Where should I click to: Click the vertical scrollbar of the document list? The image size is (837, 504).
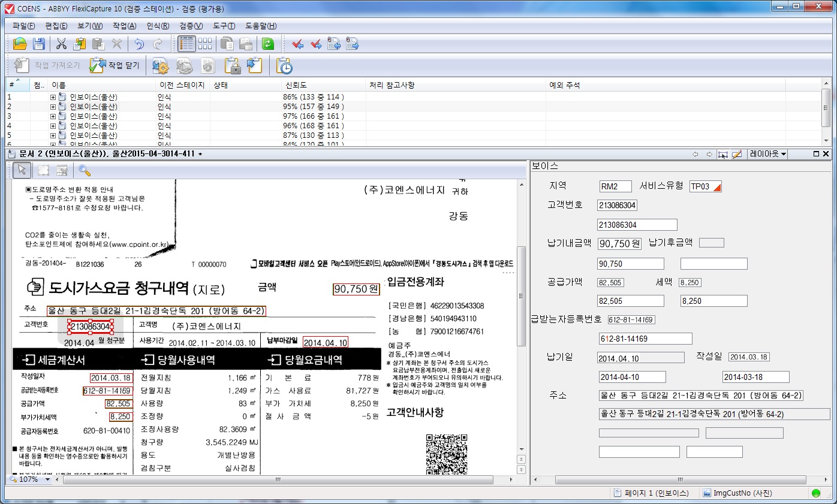click(826, 112)
